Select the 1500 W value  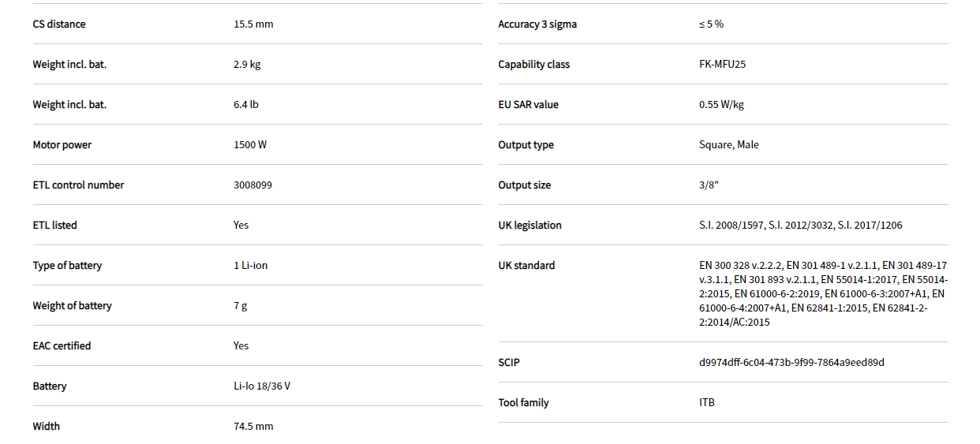[250, 145]
